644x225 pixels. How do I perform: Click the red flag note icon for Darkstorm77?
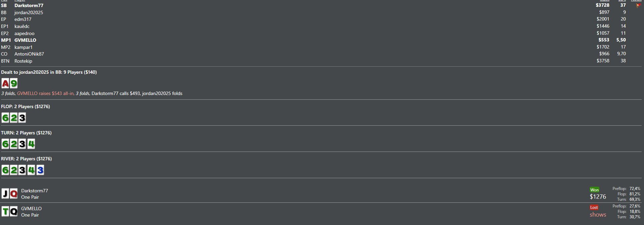pos(638,5)
